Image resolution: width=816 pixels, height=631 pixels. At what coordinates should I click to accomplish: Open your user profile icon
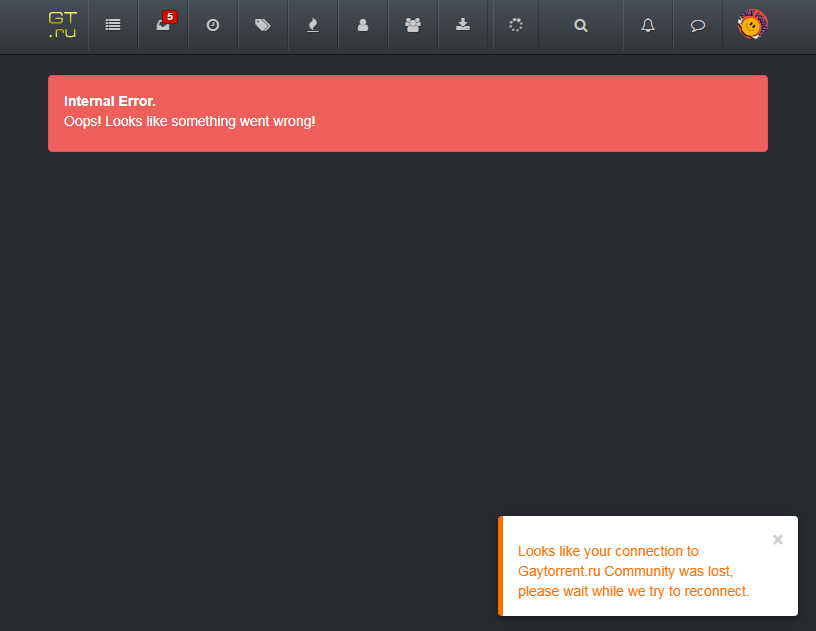pyautogui.click(x=362, y=25)
